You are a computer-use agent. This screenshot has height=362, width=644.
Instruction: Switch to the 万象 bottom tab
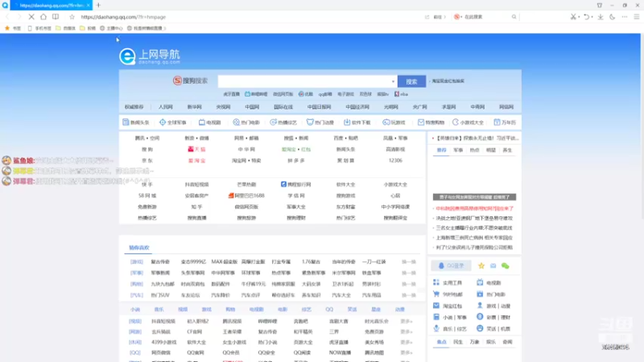[x=474, y=342]
